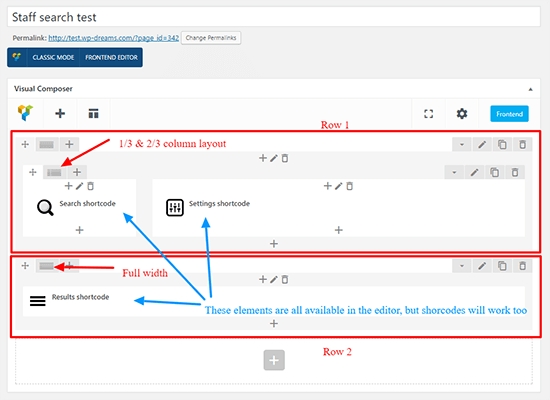Edit the Search shortcode column pencil
550x400 pixels.
click(79, 186)
